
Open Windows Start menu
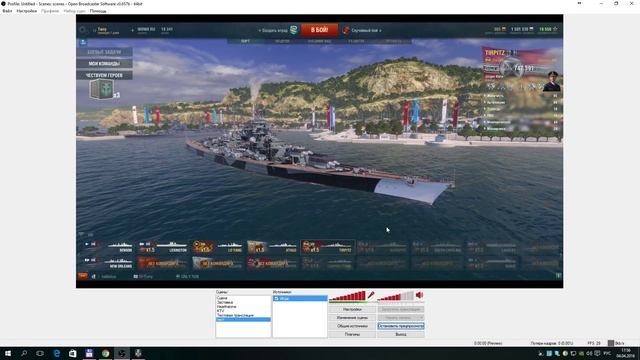click(8, 353)
